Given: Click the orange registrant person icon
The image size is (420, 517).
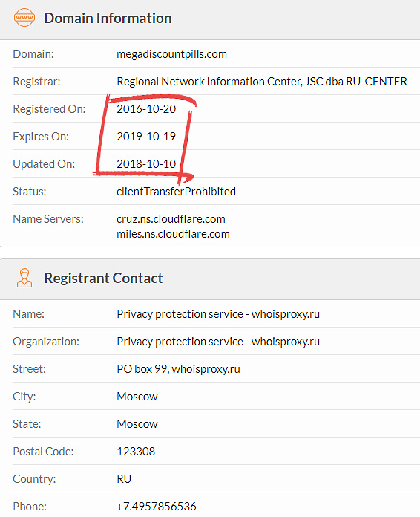Looking at the screenshot, I should click(x=24, y=278).
